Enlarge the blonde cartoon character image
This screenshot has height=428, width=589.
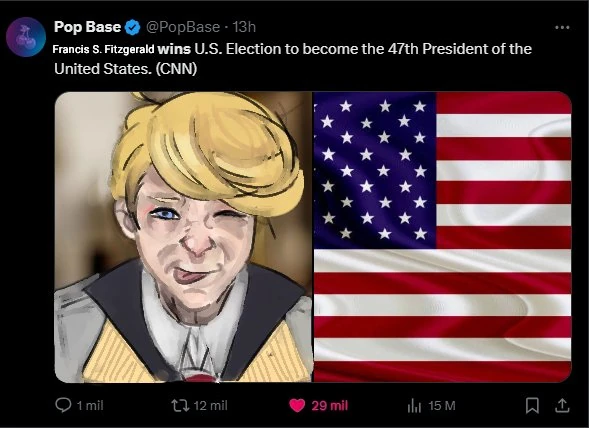[184, 237]
